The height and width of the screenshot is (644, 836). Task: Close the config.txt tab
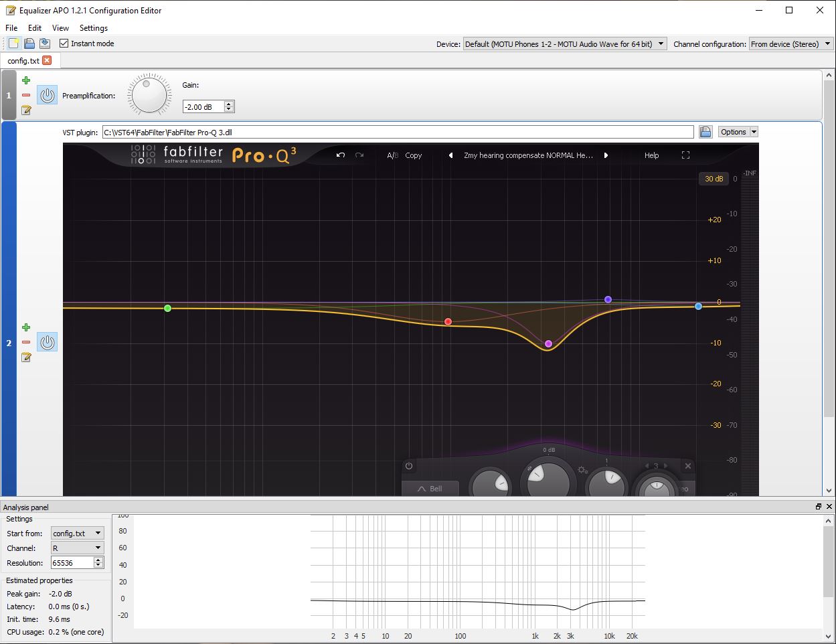click(47, 60)
